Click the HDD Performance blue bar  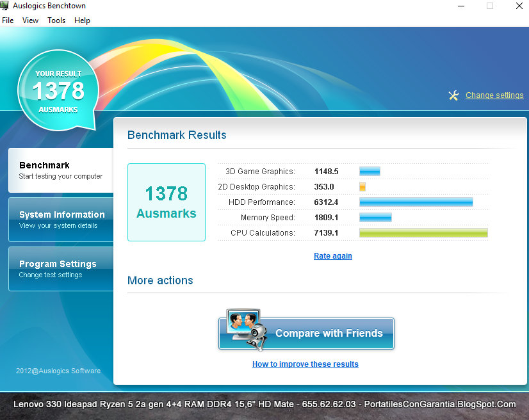coord(416,202)
